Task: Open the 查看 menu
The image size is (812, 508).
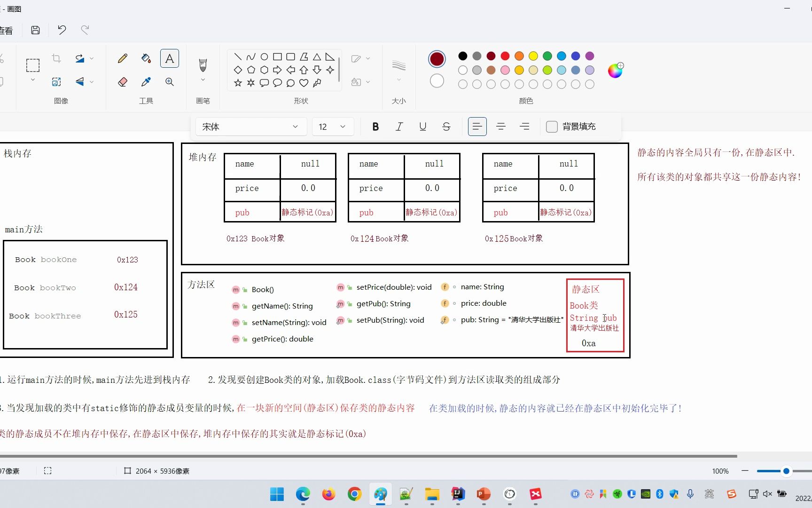Action: pyautogui.click(x=6, y=31)
